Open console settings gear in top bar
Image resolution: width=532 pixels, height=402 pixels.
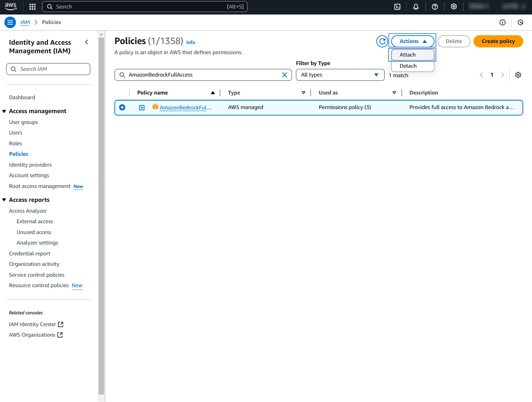coord(454,7)
